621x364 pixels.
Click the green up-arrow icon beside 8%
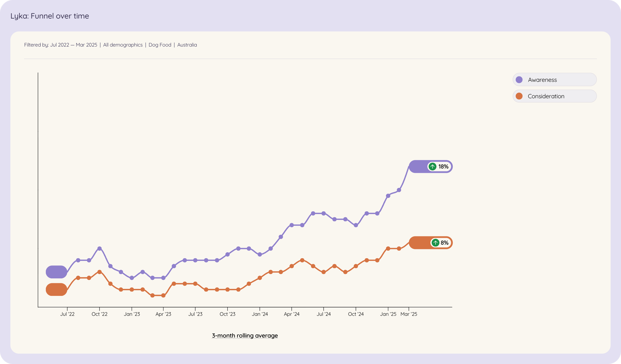[x=435, y=243]
